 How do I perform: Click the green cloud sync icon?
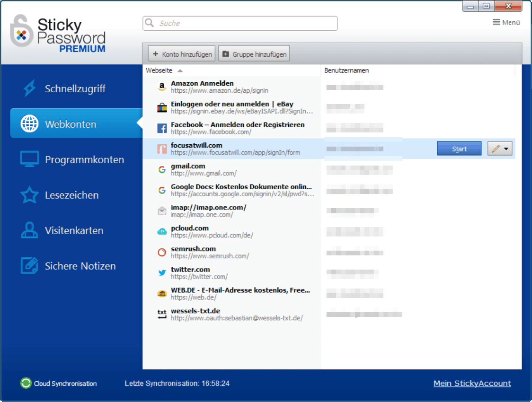click(x=26, y=383)
